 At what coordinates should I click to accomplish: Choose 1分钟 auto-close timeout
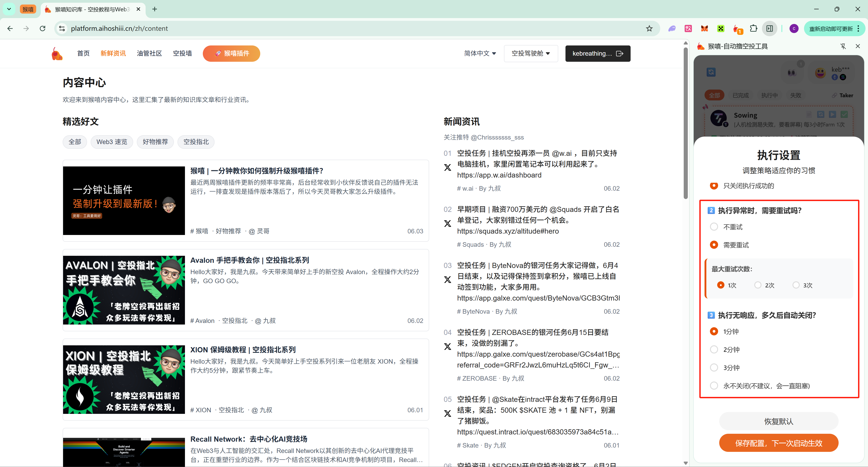(714, 331)
